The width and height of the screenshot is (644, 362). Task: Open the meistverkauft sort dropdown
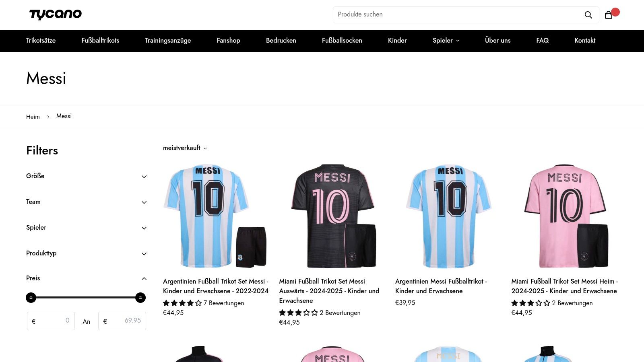coord(185,148)
